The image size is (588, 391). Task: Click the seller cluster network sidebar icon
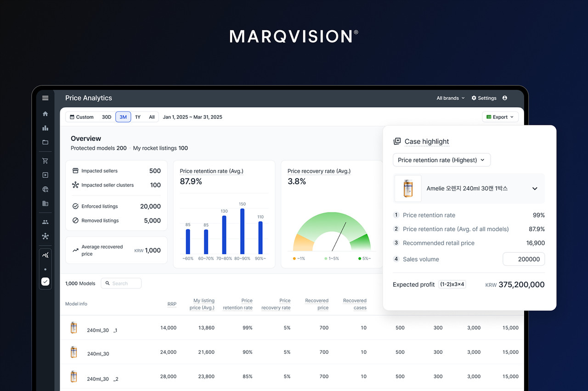point(45,236)
